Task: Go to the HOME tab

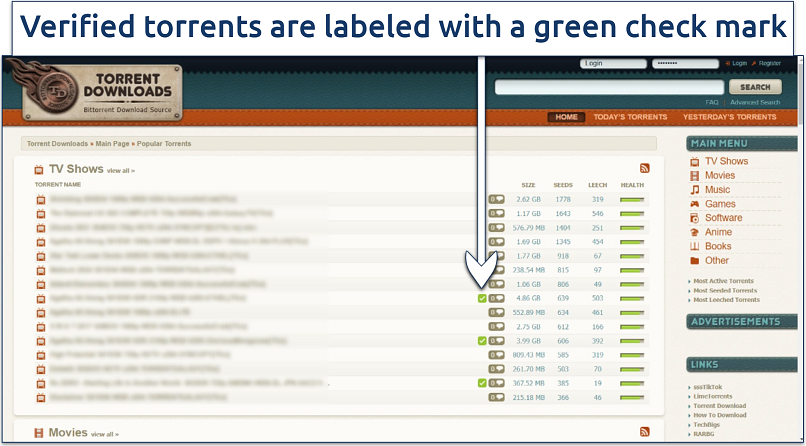Action: tap(566, 117)
